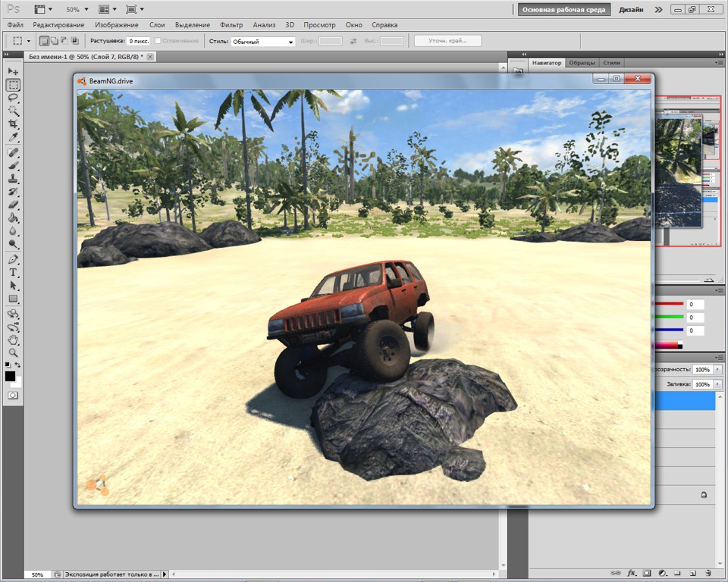
Task: Select the Magic Wand tool
Action: point(13,111)
